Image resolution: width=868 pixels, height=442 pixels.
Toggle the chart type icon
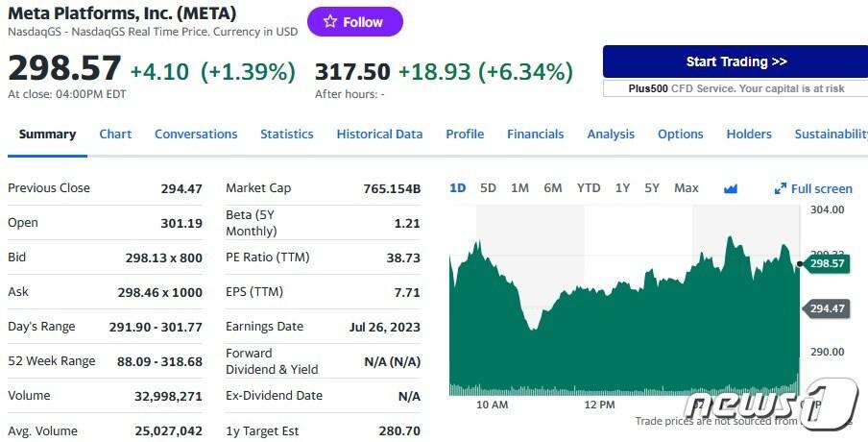click(731, 188)
